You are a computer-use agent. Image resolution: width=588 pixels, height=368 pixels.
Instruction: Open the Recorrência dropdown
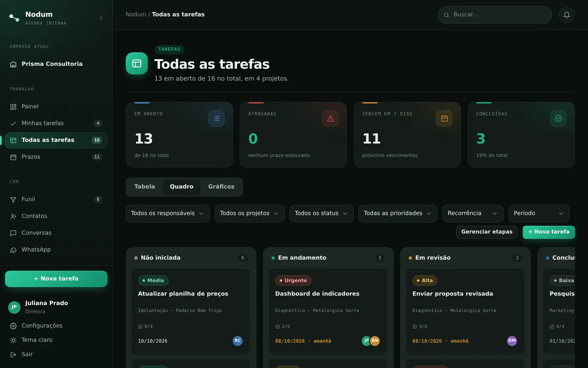[473, 213]
